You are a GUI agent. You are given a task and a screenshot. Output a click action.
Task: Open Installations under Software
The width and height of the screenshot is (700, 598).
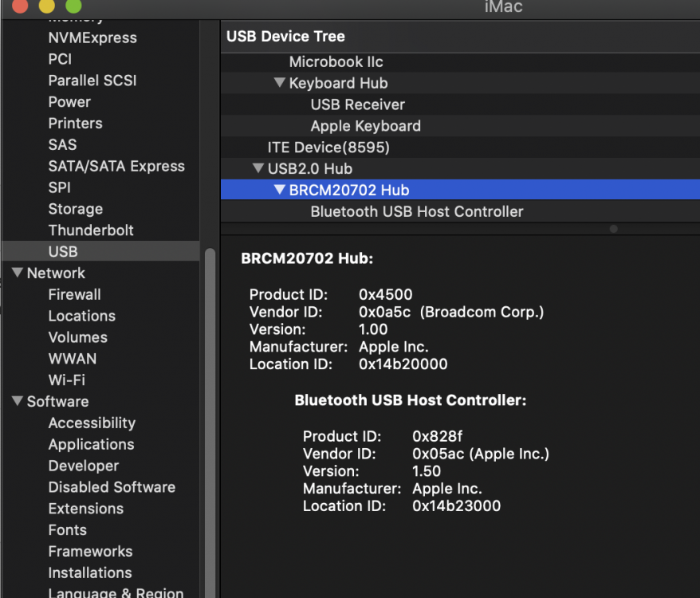pos(90,573)
